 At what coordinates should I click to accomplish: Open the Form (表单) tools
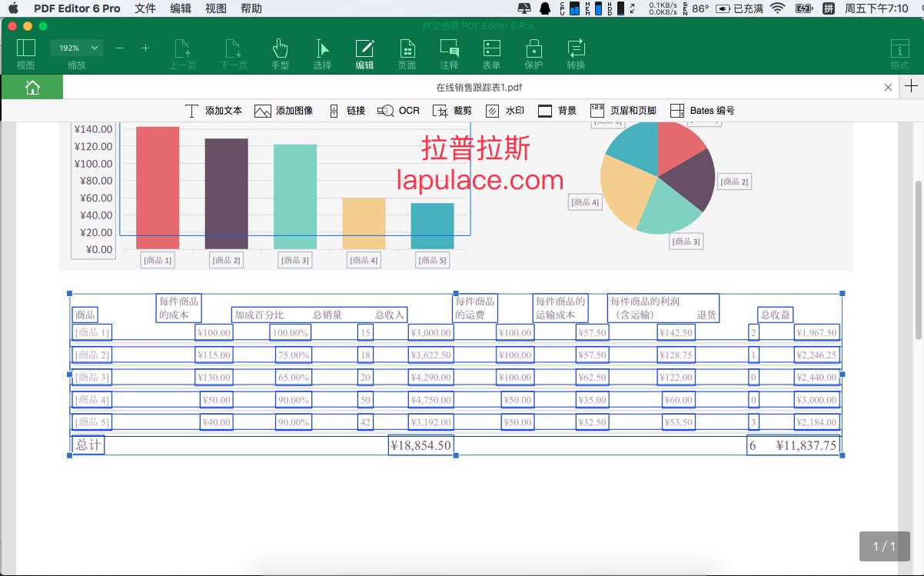pyautogui.click(x=491, y=53)
